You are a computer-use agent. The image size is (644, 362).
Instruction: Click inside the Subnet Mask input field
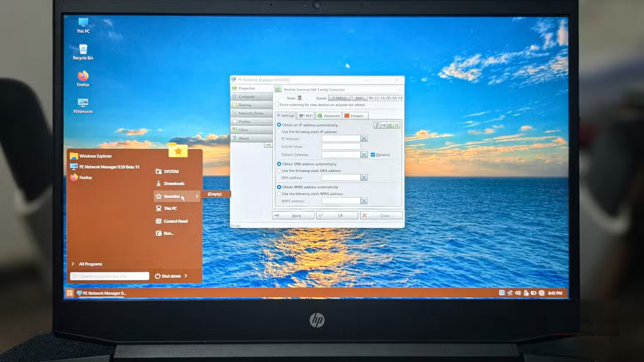pos(342,146)
